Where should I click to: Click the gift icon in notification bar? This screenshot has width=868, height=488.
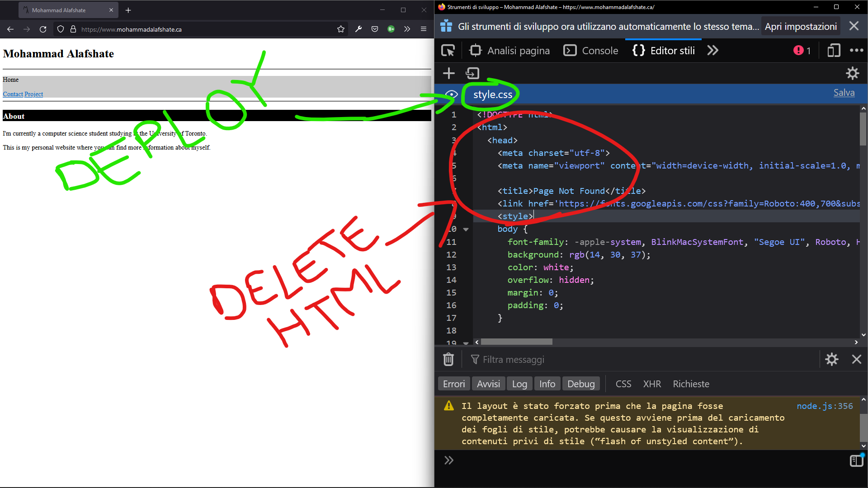tap(446, 26)
